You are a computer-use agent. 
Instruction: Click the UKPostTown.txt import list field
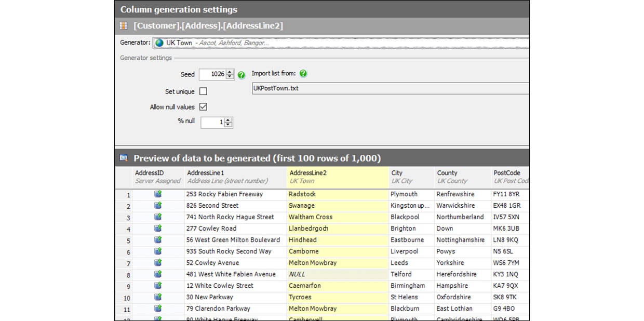tap(390, 88)
